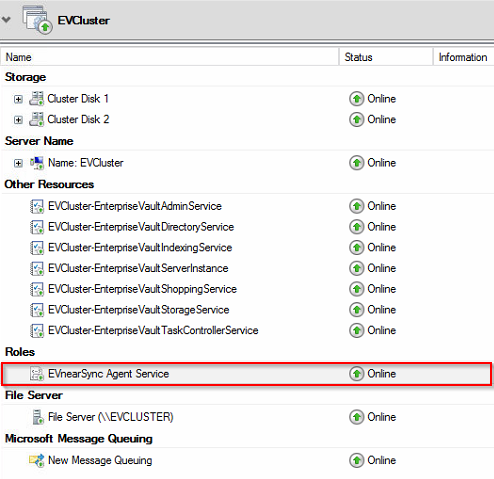Click the EnterpriseVaultShoppingService resource icon
Image resolution: width=494 pixels, height=479 pixels.
[x=37, y=289]
